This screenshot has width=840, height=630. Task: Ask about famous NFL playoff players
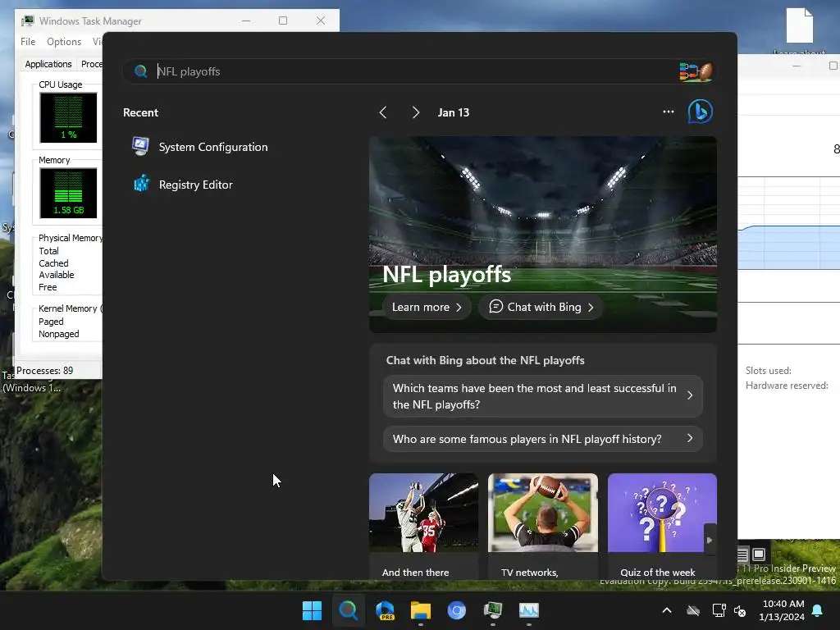[x=543, y=439]
